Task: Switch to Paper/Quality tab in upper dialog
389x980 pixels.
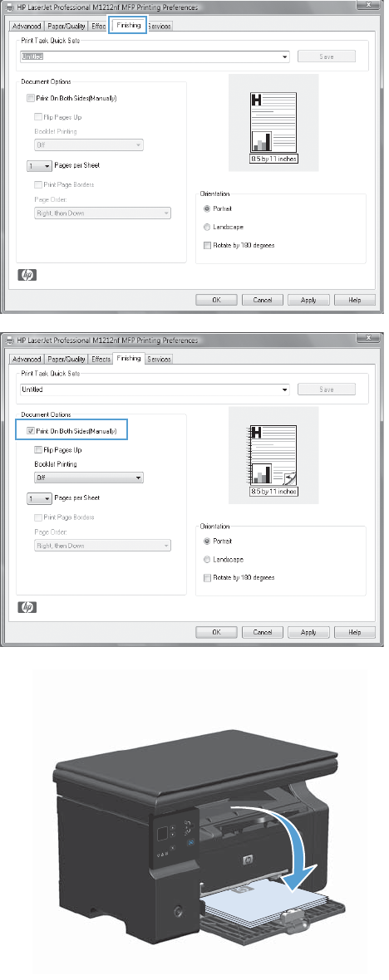Action: [x=66, y=27]
